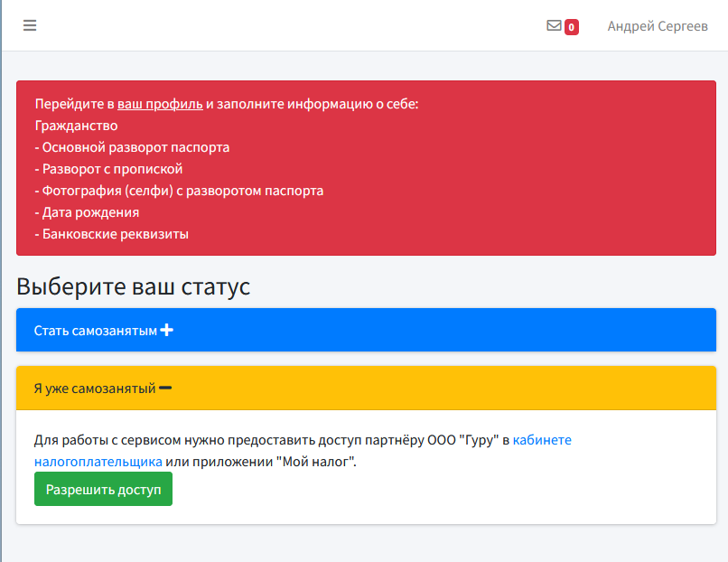Image resolution: width=728 pixels, height=562 pixels.
Task: Click the plus icon beside "Стать самозанятым"
Action: 166,331
